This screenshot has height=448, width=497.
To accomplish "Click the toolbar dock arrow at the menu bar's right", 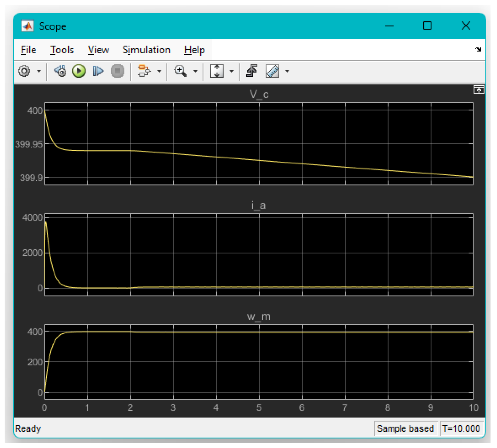I will tap(478, 50).
